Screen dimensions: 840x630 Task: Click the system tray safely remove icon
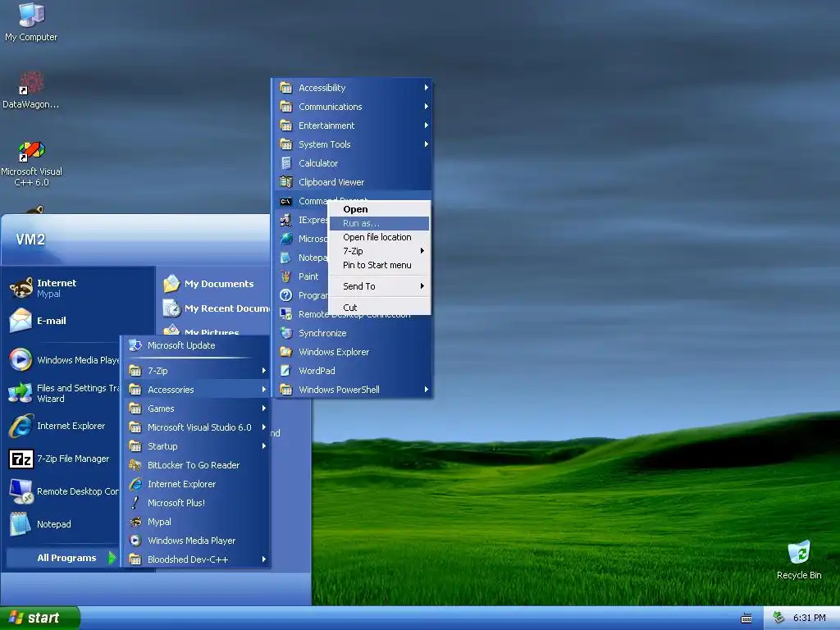pyautogui.click(x=779, y=618)
